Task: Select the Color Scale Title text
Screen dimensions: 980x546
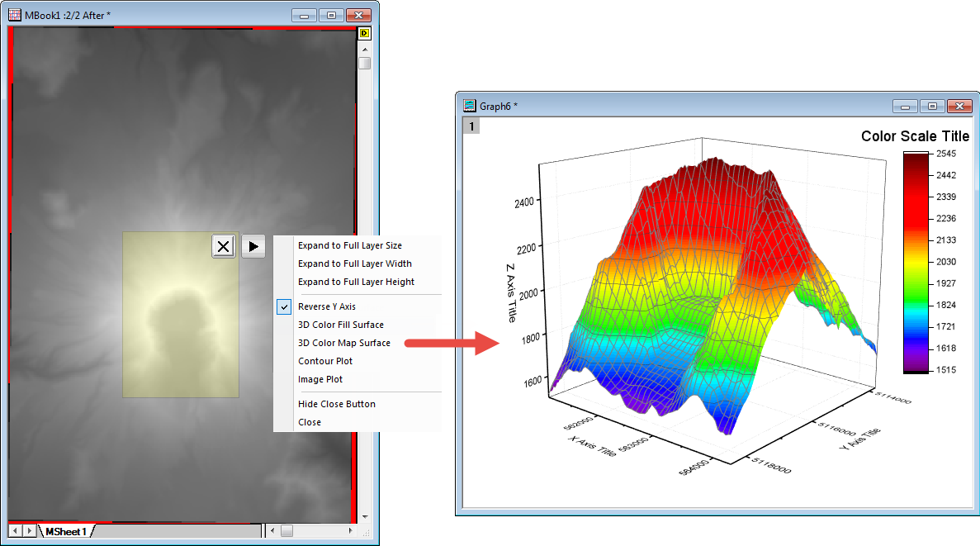Action: pyautogui.click(x=915, y=136)
